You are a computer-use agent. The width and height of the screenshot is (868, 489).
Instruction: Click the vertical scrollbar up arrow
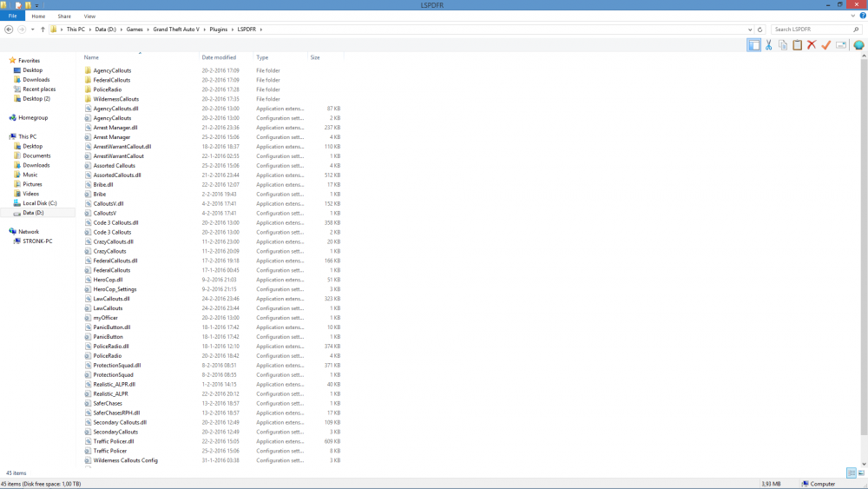864,56
